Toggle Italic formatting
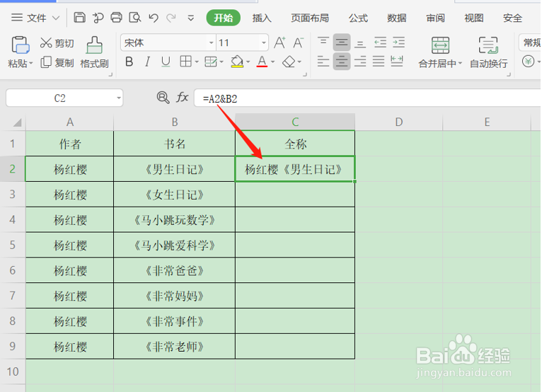Image resolution: width=542 pixels, height=392 pixels. point(148,62)
